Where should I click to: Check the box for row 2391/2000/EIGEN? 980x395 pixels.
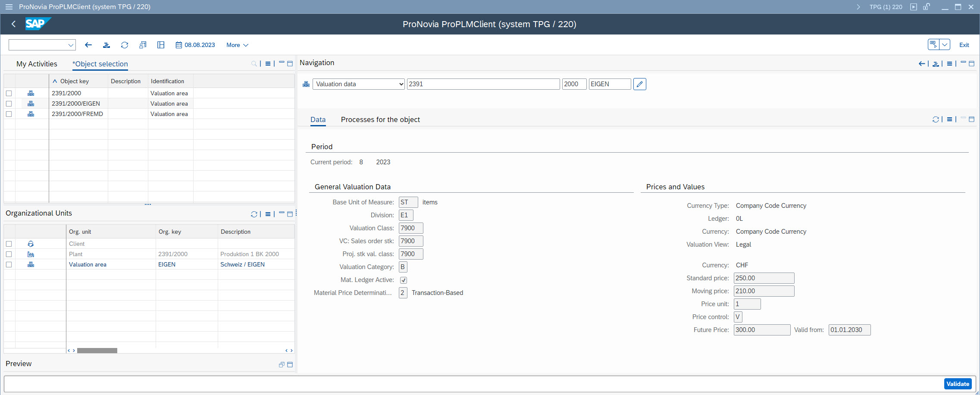(x=9, y=103)
